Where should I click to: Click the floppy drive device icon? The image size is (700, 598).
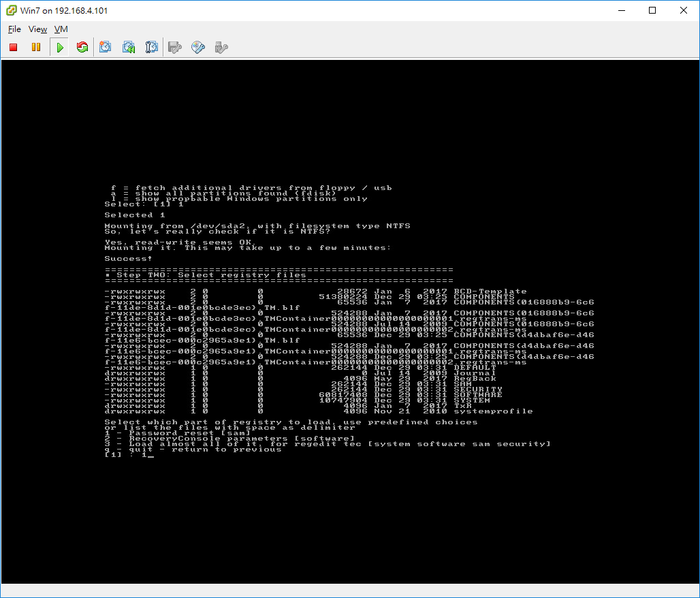coord(174,47)
